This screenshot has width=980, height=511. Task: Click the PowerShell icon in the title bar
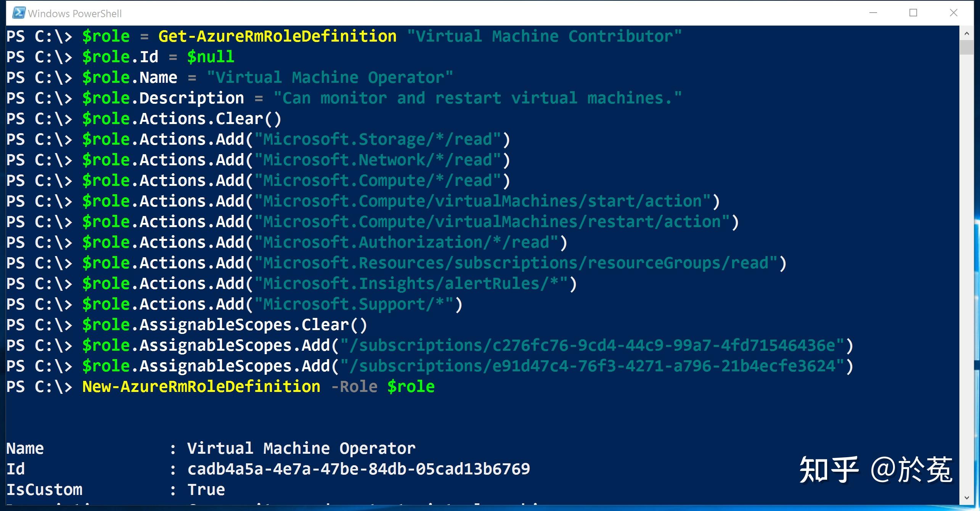click(18, 13)
